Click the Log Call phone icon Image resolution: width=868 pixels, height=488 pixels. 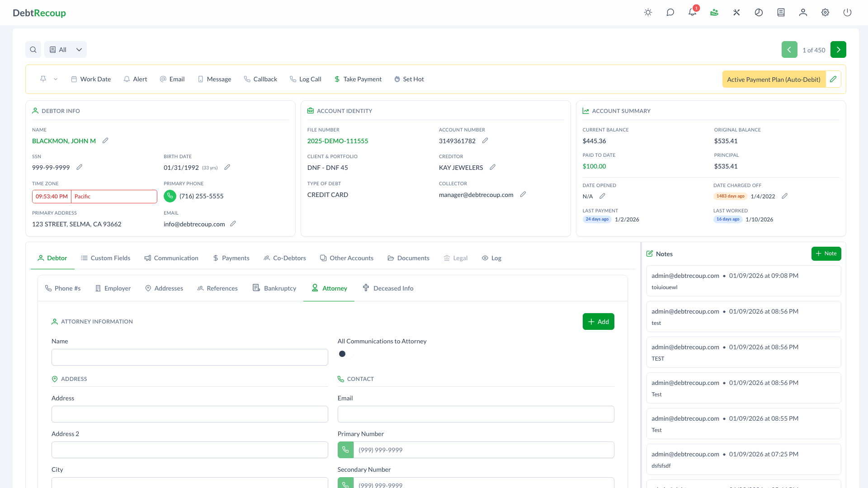pyautogui.click(x=293, y=79)
